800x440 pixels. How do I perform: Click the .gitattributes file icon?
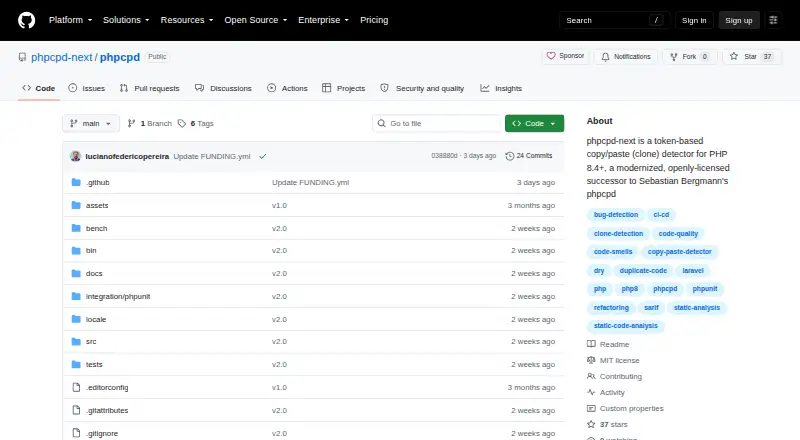click(76, 410)
